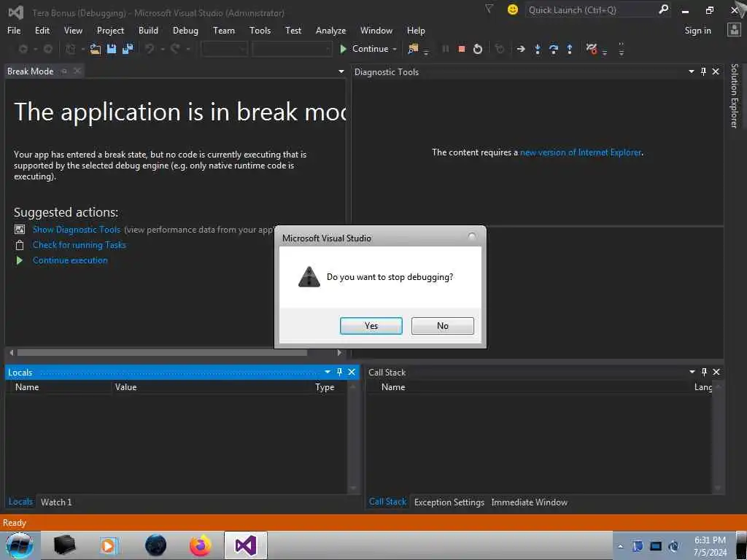Click the Step Out icon
Viewport: 747px width, 560px height.
tap(569, 49)
